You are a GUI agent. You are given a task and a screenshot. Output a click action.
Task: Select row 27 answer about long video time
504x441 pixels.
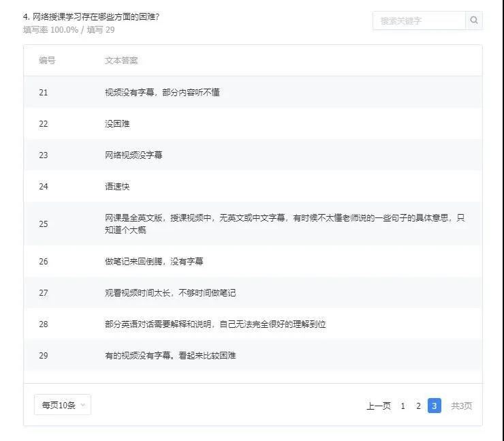tap(170, 292)
